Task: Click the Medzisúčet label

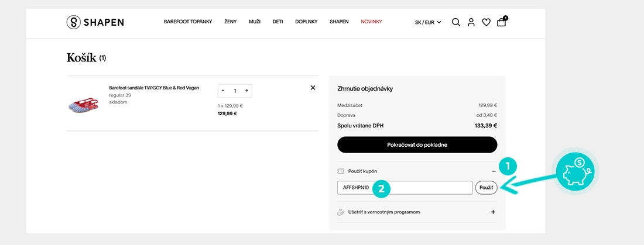Action: (x=350, y=105)
